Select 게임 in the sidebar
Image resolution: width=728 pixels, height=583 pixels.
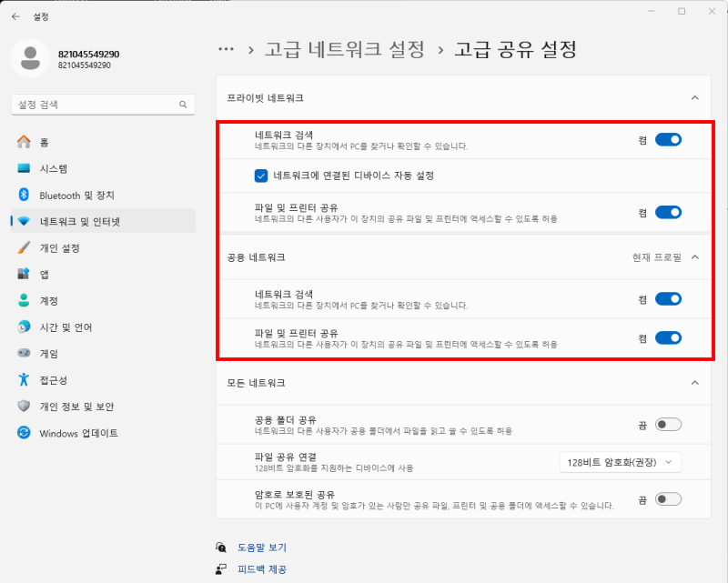(x=103, y=353)
